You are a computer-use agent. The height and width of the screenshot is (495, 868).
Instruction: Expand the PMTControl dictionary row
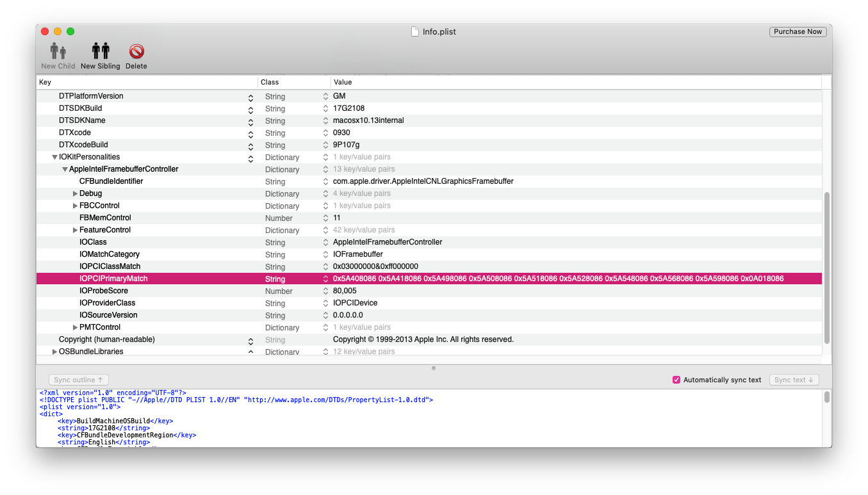75,327
